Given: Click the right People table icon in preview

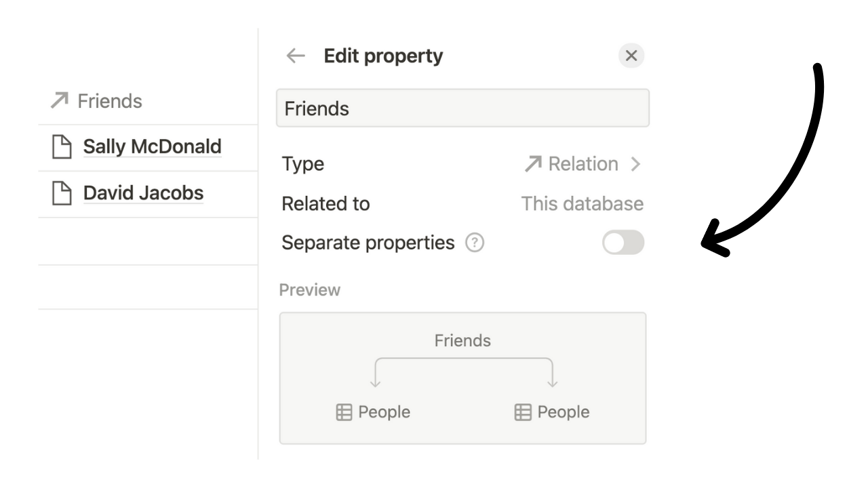Looking at the screenshot, I should (x=523, y=412).
